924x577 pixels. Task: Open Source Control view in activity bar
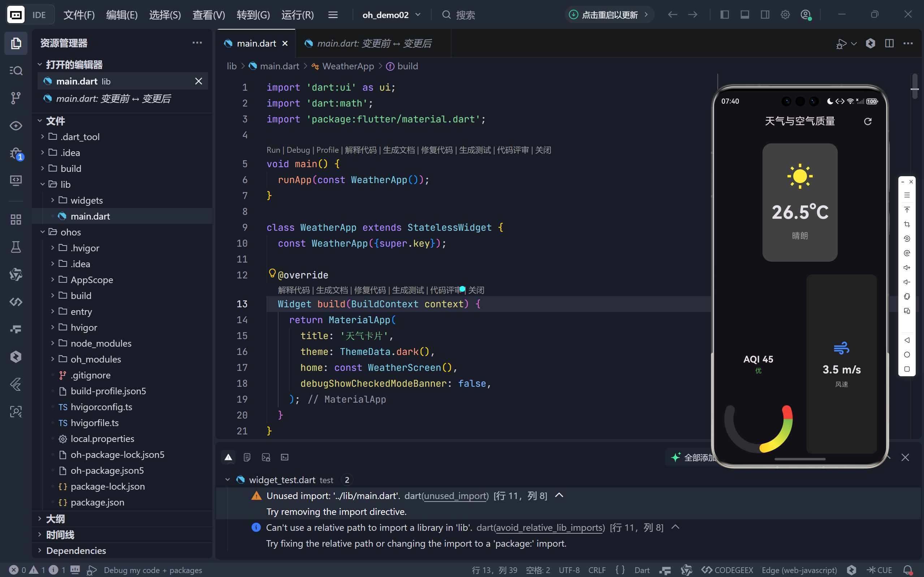[x=16, y=98]
